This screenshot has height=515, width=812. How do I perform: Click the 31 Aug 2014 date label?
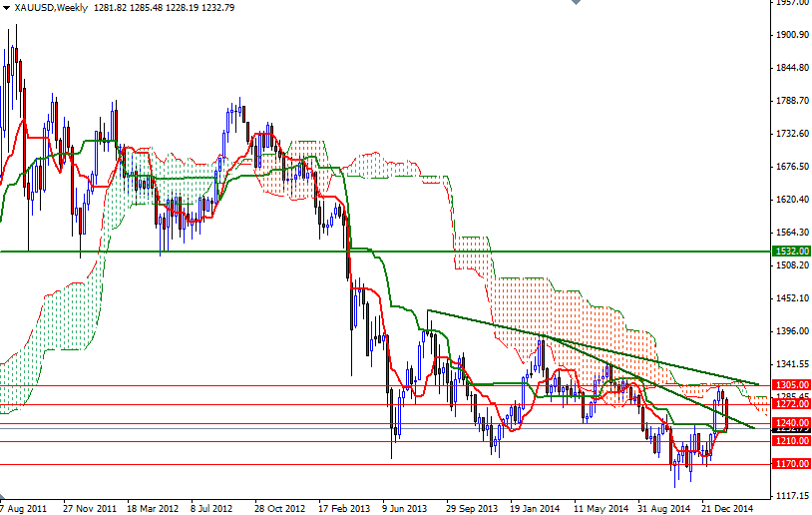coord(663,507)
